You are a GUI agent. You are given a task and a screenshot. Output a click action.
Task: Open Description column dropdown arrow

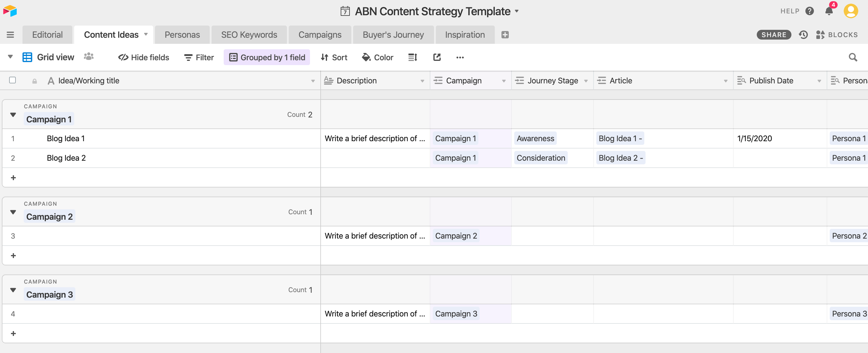coord(422,81)
